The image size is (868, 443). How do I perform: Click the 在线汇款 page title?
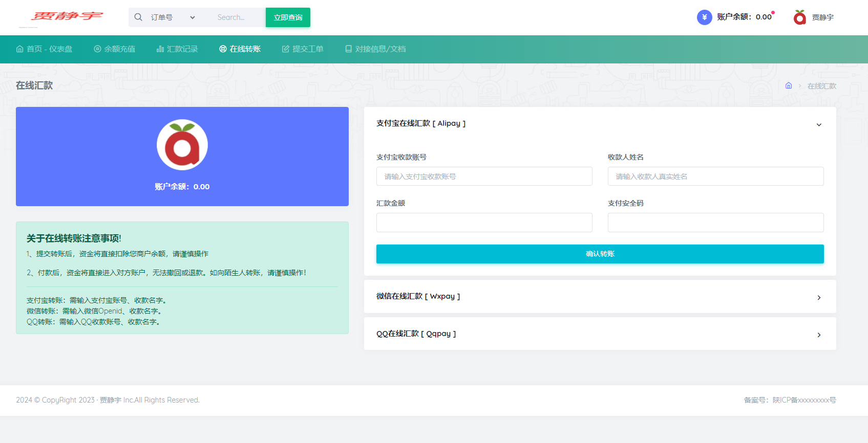pos(34,85)
